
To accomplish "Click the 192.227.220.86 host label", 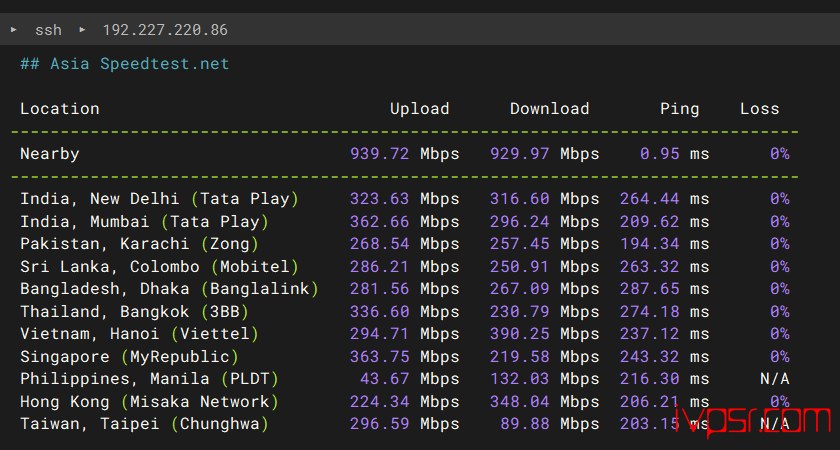I will (x=165, y=30).
